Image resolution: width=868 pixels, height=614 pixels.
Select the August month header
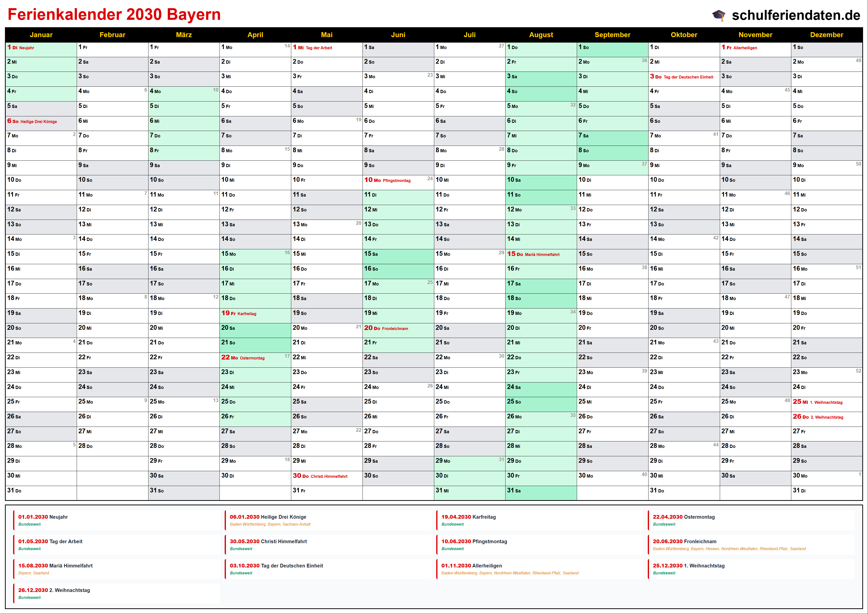pos(541,35)
